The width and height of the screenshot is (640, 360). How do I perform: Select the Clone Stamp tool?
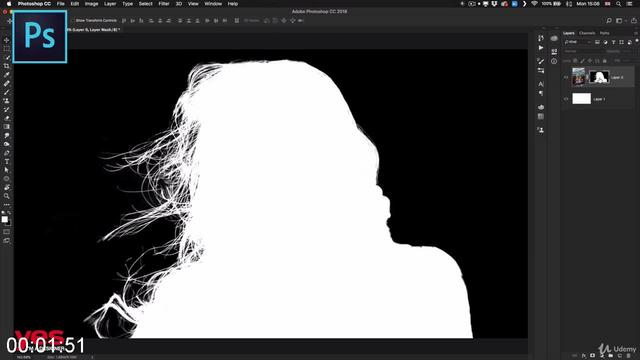[x=7, y=101]
